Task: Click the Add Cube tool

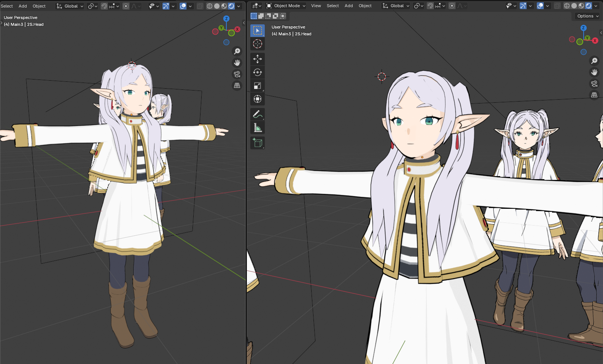Action: (258, 143)
